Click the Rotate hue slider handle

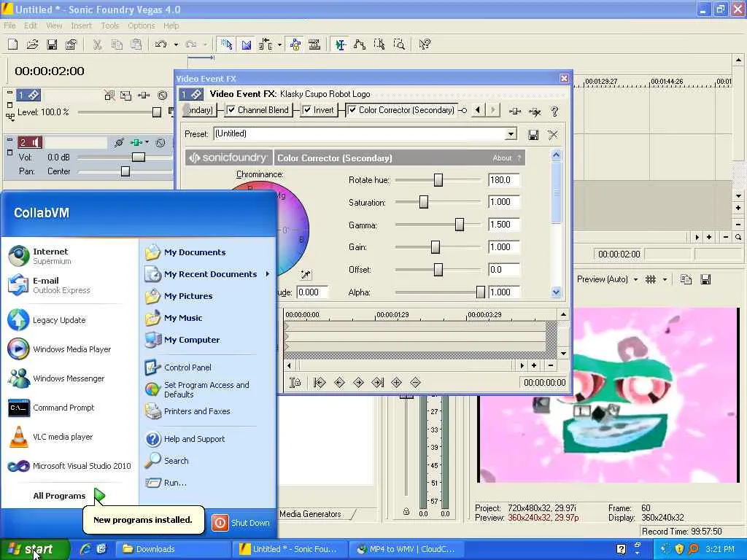point(438,180)
